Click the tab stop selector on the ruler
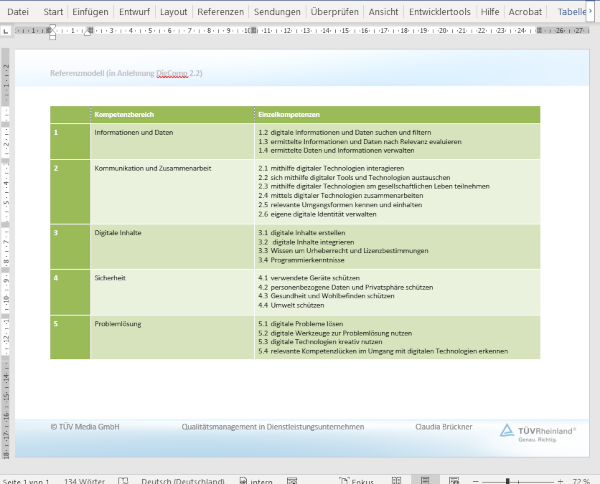 click(6, 30)
